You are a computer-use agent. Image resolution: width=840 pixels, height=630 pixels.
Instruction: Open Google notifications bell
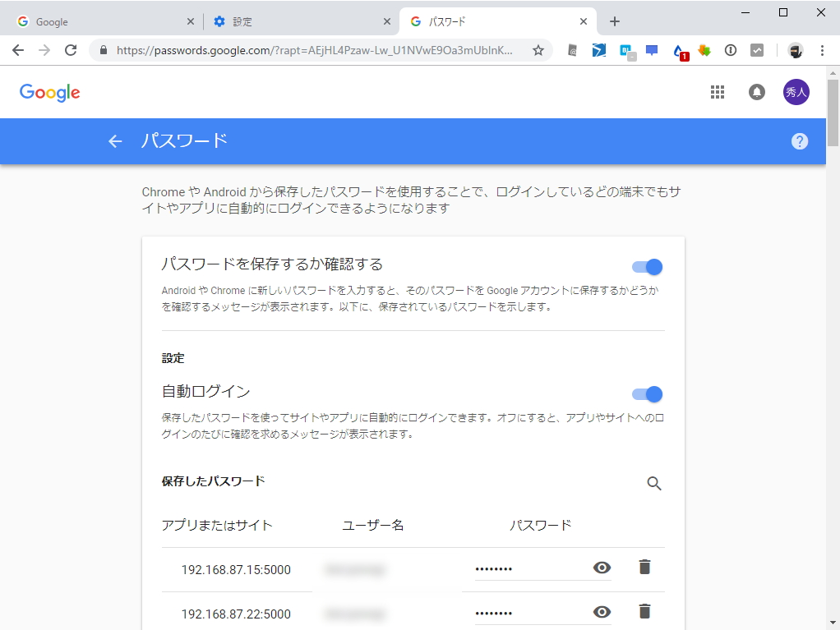756,92
